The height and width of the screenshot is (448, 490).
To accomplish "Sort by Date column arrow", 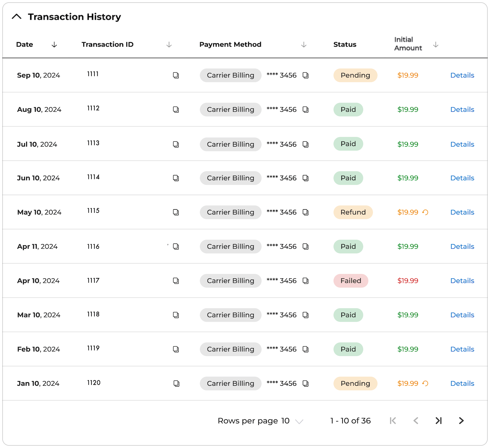I will click(54, 45).
